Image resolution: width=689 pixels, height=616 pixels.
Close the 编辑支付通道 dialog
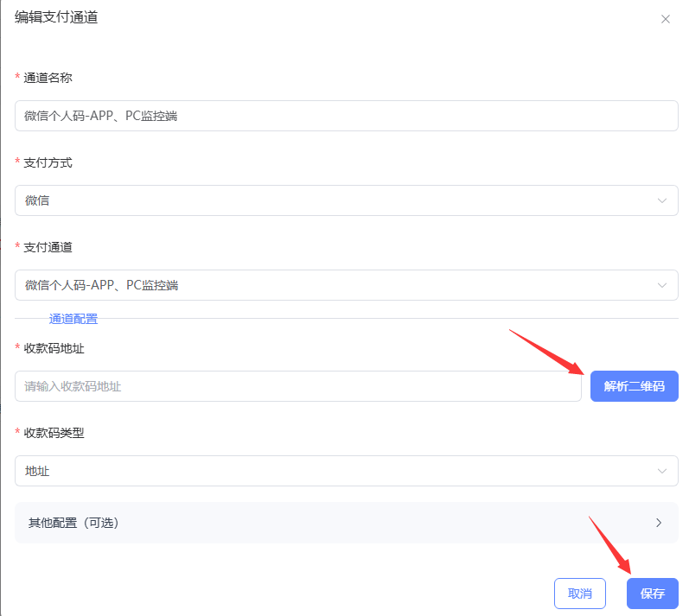pos(666,19)
